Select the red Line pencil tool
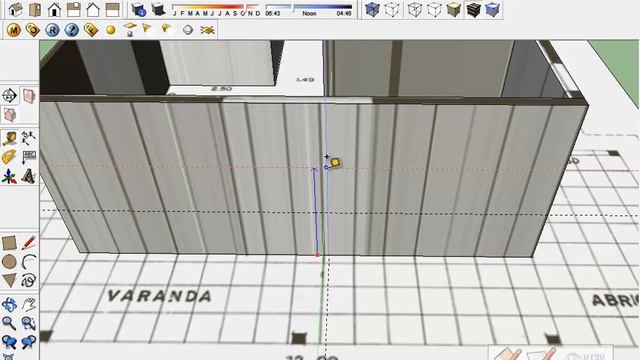Screen dimensions: 640x360 point(29,242)
